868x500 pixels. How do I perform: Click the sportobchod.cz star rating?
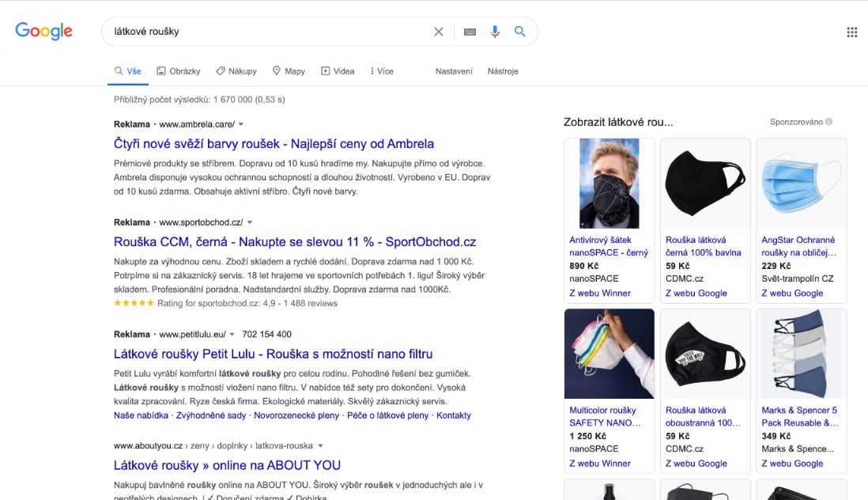[x=134, y=303]
